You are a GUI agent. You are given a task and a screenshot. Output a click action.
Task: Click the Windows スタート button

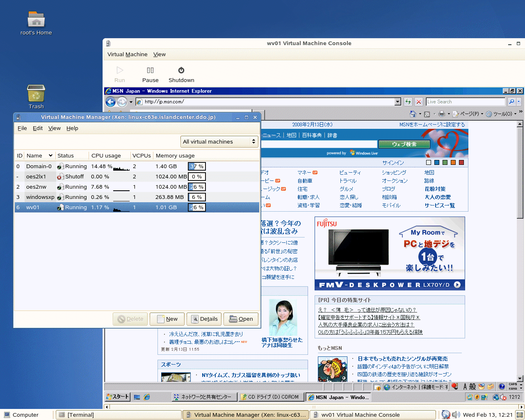pyautogui.click(x=118, y=397)
